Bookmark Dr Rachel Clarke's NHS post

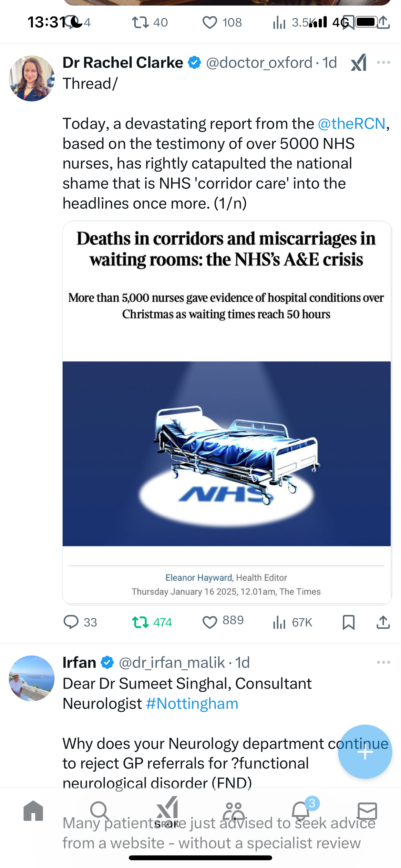coord(348,622)
